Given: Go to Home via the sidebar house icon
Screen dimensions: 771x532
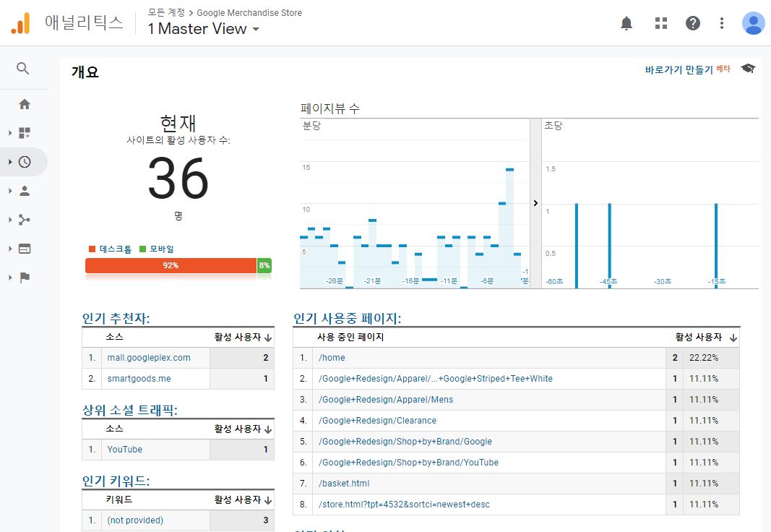Looking at the screenshot, I should tap(24, 104).
